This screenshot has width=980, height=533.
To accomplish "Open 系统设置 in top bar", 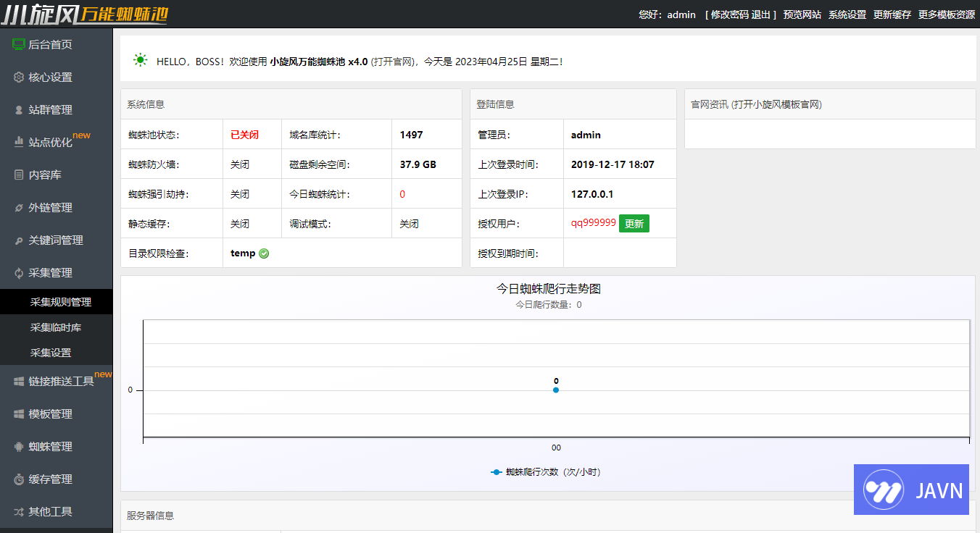I will (847, 14).
